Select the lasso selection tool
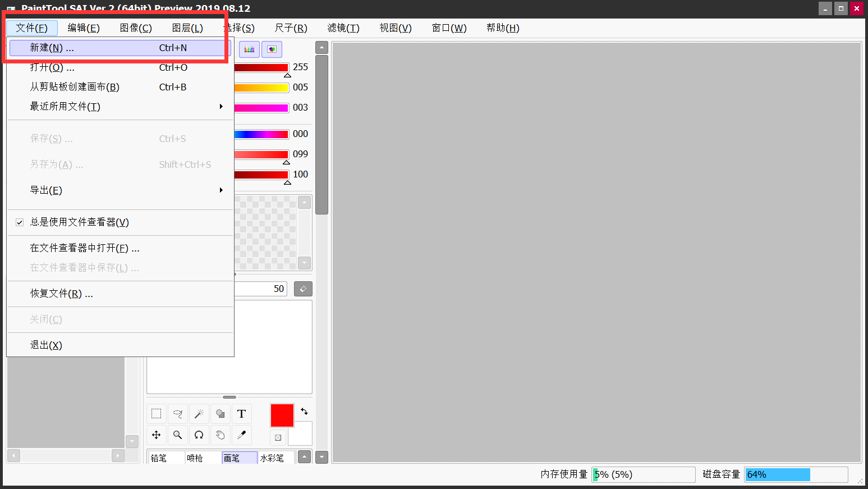The width and height of the screenshot is (868, 489). tap(178, 414)
